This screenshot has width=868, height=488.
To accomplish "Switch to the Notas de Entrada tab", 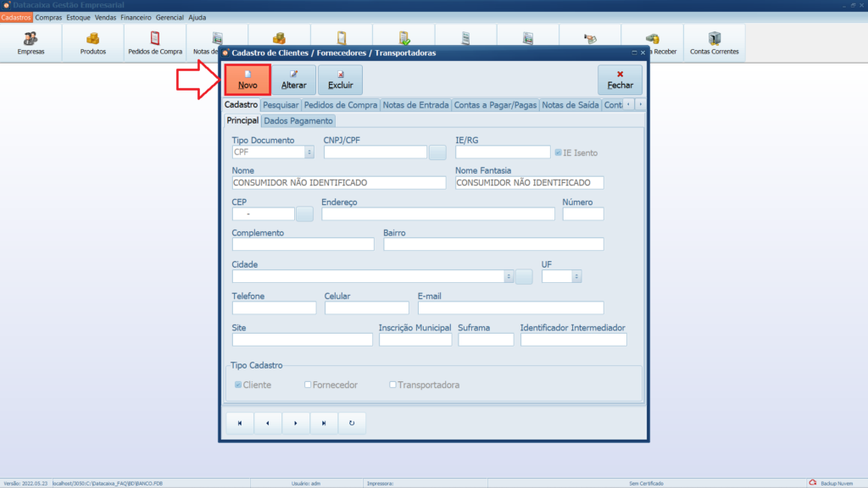I will [x=415, y=105].
